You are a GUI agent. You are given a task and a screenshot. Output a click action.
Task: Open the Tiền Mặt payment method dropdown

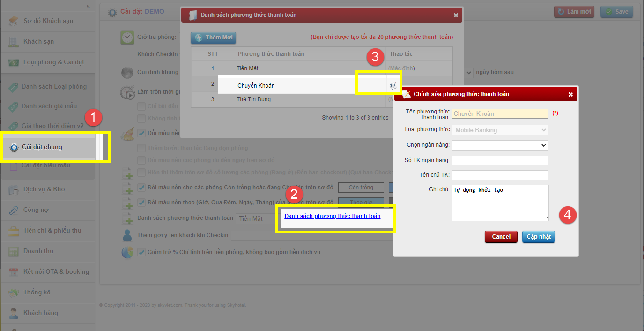click(255, 218)
